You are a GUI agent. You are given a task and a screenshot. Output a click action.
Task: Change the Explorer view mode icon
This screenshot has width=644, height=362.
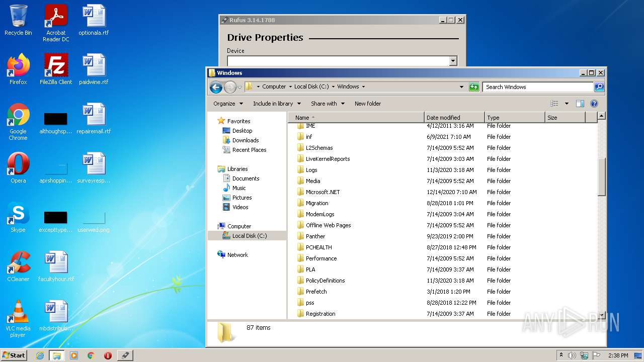[554, 104]
